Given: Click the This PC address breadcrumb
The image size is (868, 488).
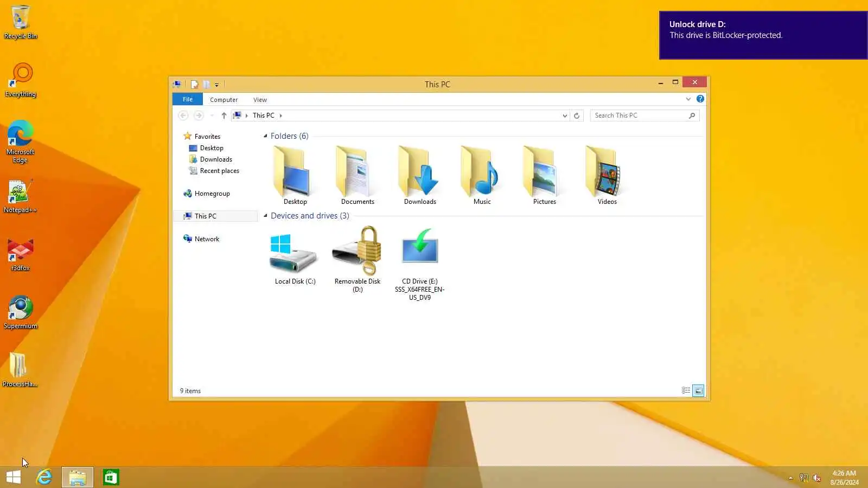Looking at the screenshot, I should click(x=263, y=115).
